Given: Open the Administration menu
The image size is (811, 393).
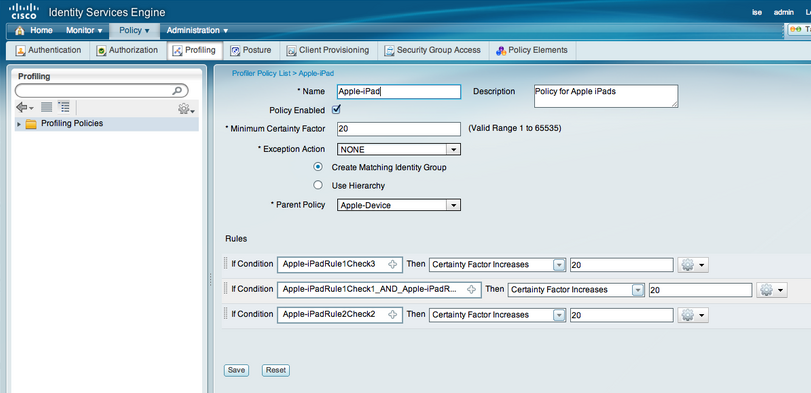Looking at the screenshot, I should (x=197, y=31).
